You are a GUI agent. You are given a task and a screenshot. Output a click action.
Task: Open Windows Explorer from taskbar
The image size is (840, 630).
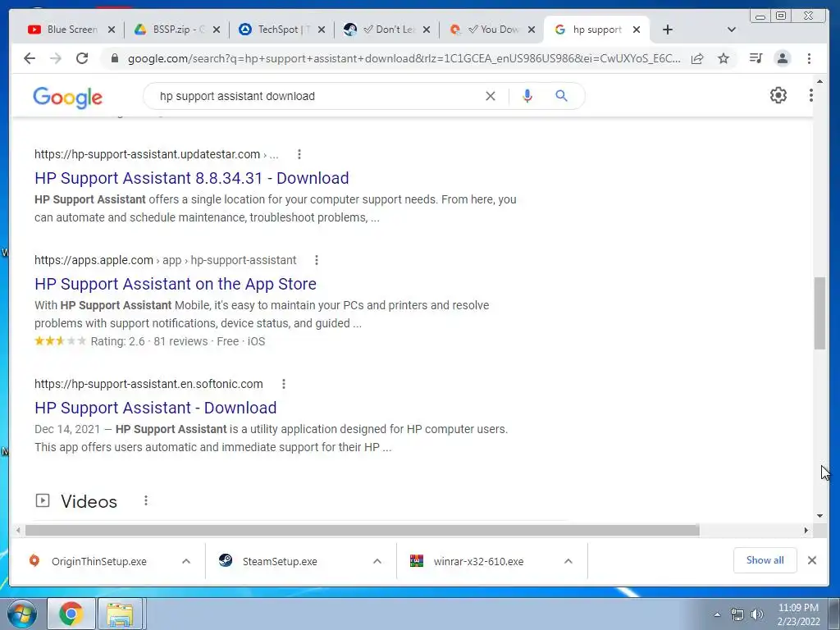click(120, 614)
